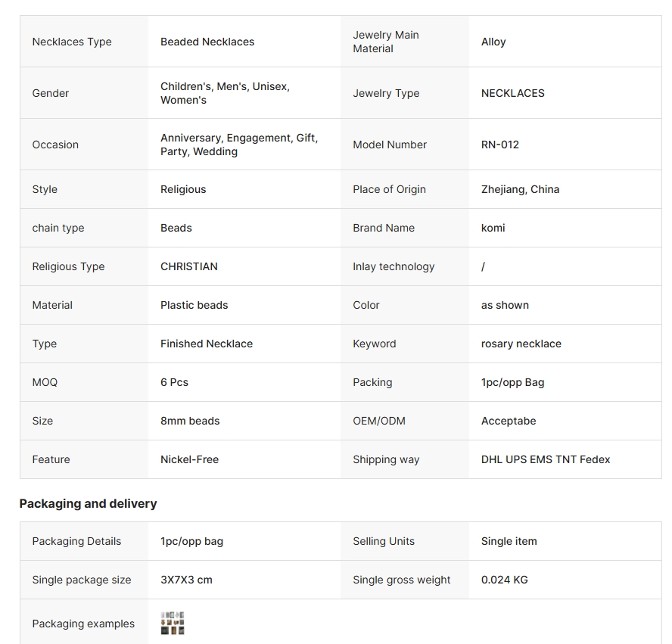672x644 pixels.
Task: Open the Packaging examples thumbnail image
Action: (x=173, y=623)
